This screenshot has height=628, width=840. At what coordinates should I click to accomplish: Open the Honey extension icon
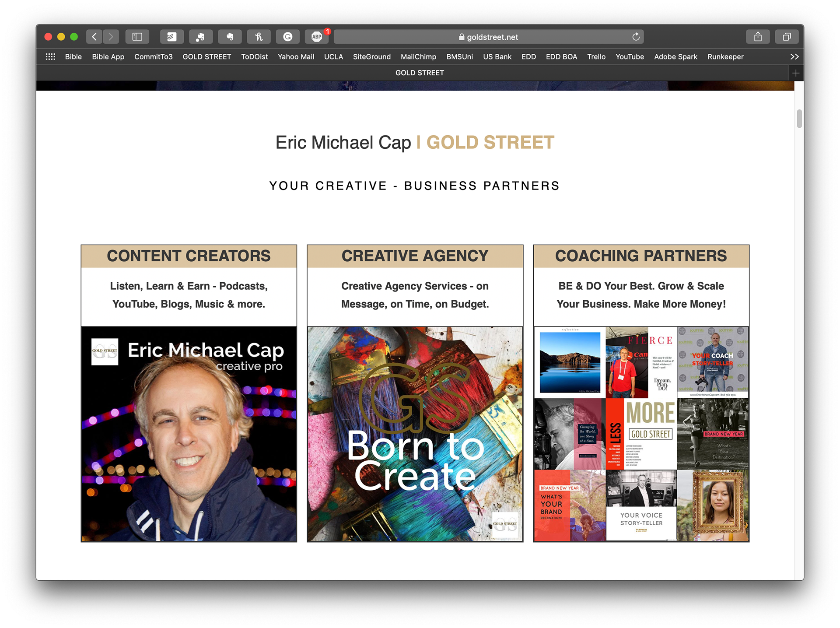pos(259,37)
